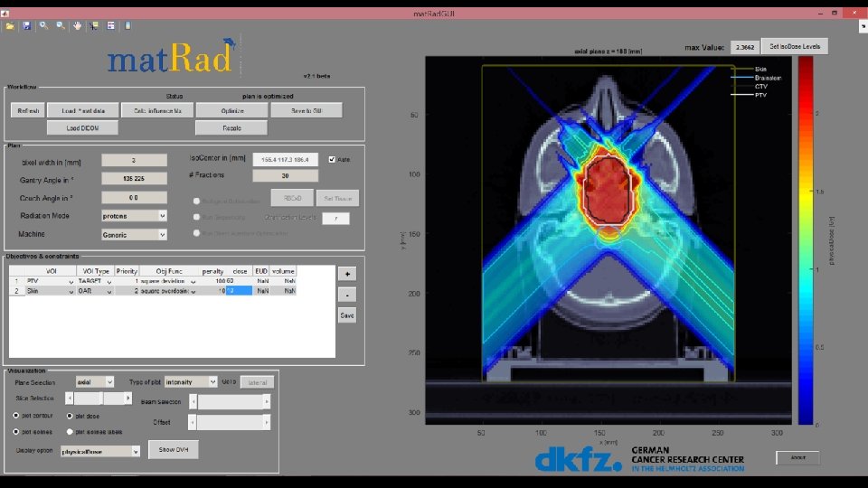Select the second magnifier zoom tool

point(61,26)
